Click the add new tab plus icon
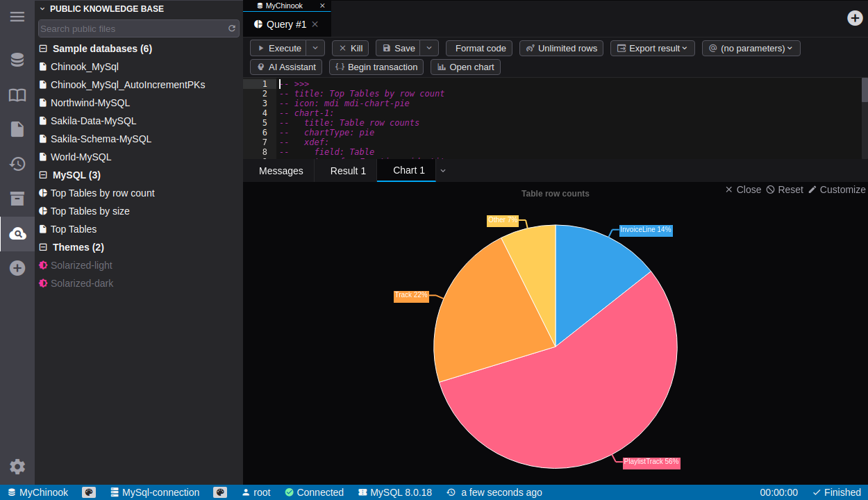Screen dimensions: 868x500 click(x=855, y=18)
